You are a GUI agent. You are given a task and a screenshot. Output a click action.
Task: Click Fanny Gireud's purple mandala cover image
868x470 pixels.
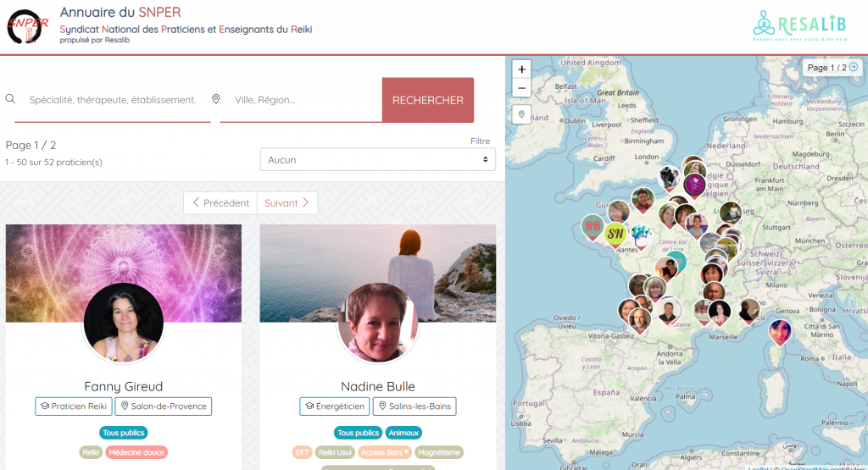[124, 254]
